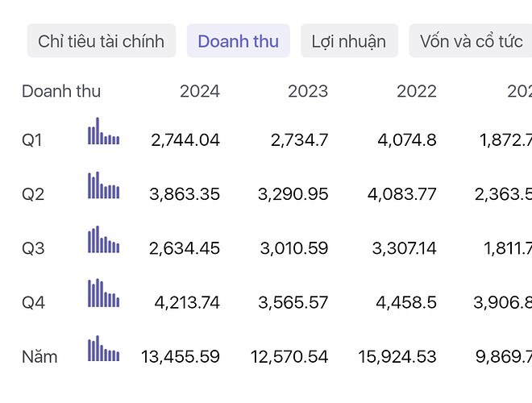Select the Doanh thu tab
Image resolution: width=532 pixels, height=403 pixels.
tap(238, 41)
